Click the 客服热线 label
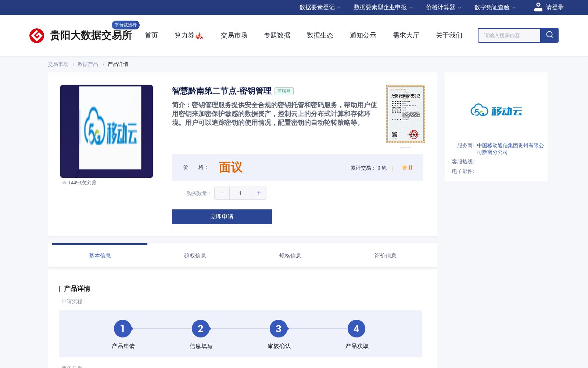 (463, 162)
